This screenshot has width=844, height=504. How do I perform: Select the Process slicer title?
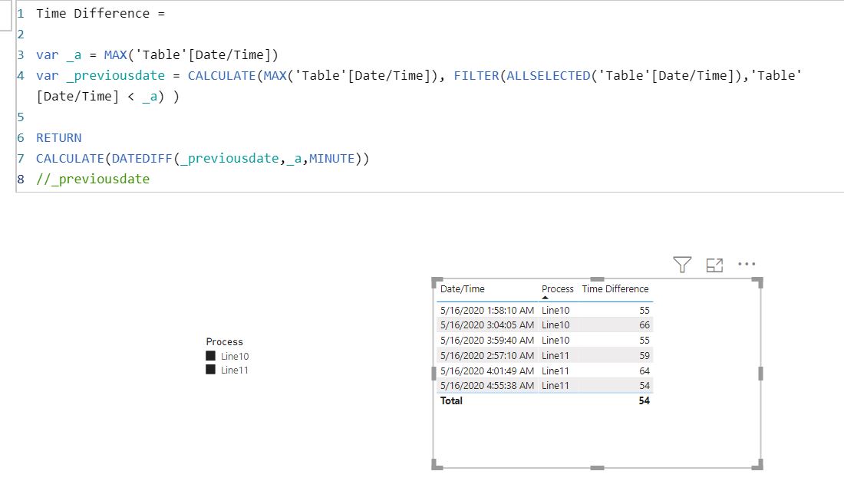coord(225,341)
